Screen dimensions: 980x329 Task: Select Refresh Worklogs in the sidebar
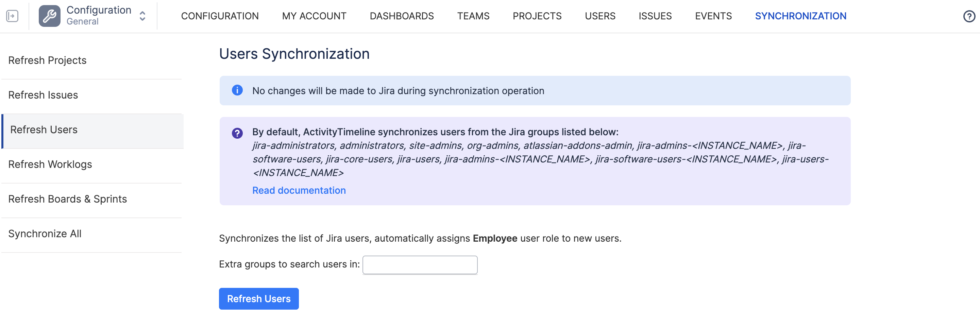(x=50, y=164)
